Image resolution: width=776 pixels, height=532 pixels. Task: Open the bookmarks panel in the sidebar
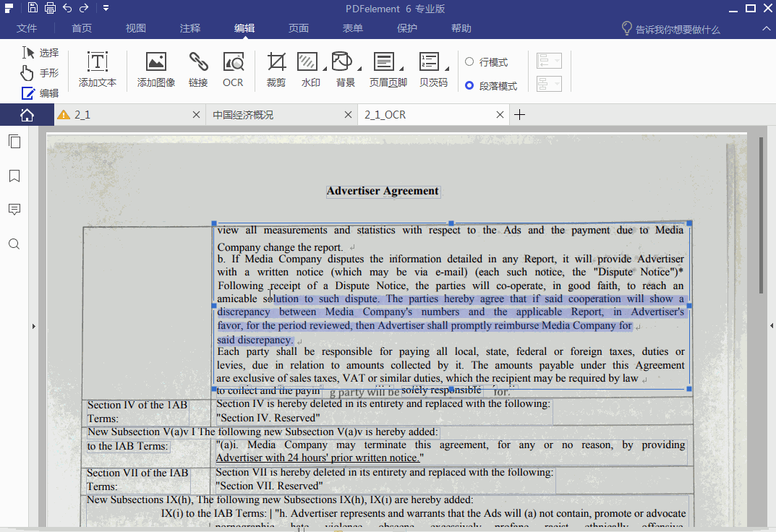point(14,176)
